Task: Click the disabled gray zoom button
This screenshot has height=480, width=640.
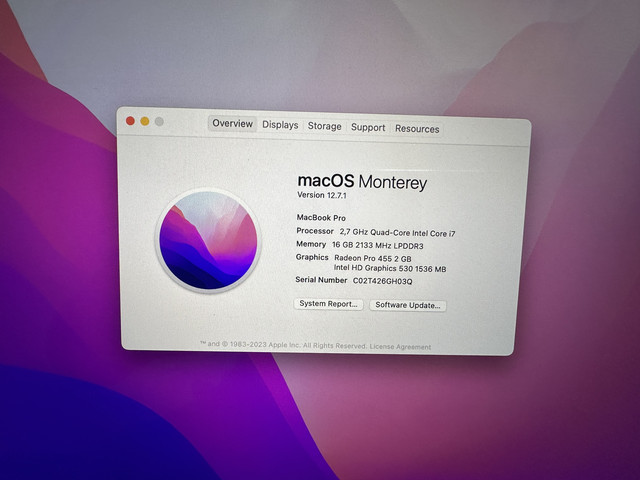Action: pos(159,122)
